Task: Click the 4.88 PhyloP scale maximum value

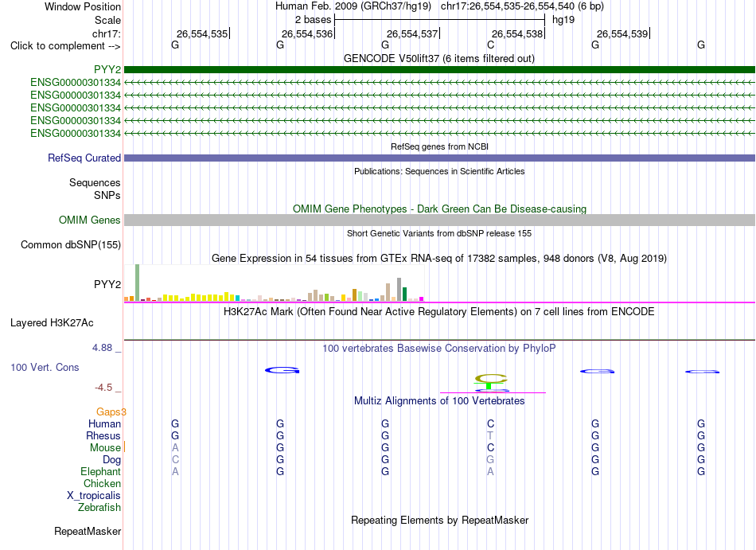Action: (x=102, y=348)
